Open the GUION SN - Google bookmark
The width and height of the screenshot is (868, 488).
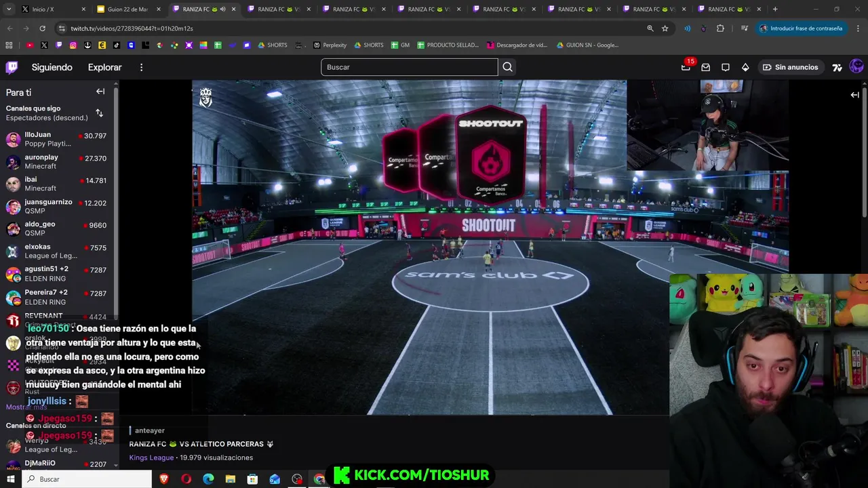pyautogui.click(x=587, y=45)
